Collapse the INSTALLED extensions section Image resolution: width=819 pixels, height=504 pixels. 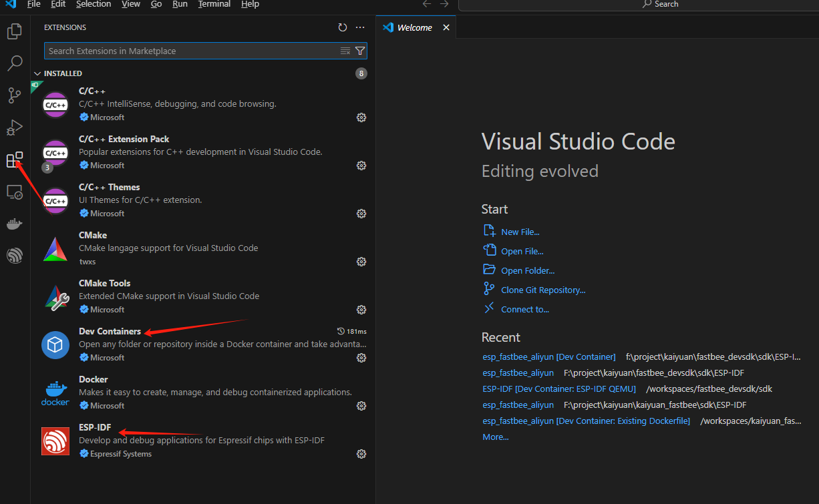tap(37, 73)
